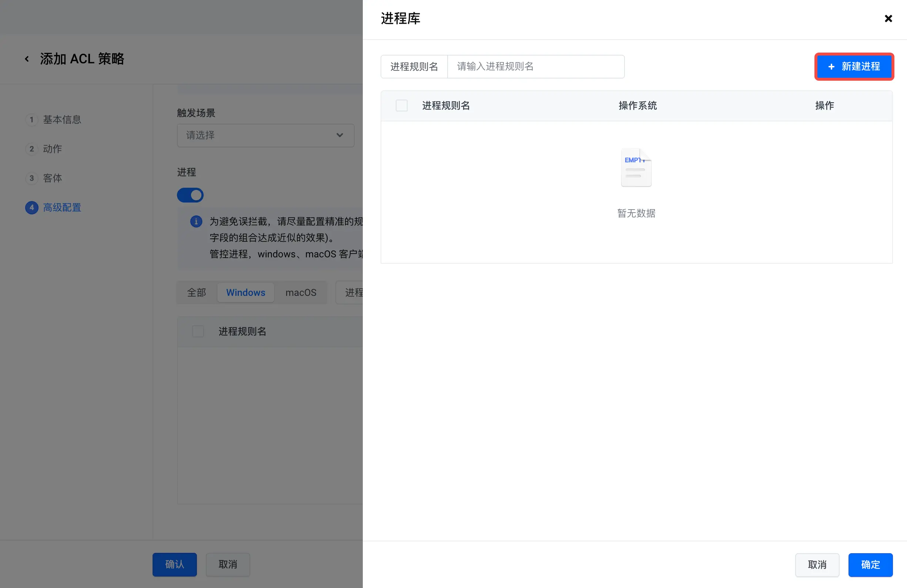The width and height of the screenshot is (907, 588).
Task: Click the 进程规则名 column header in 进程库
Action: click(446, 106)
